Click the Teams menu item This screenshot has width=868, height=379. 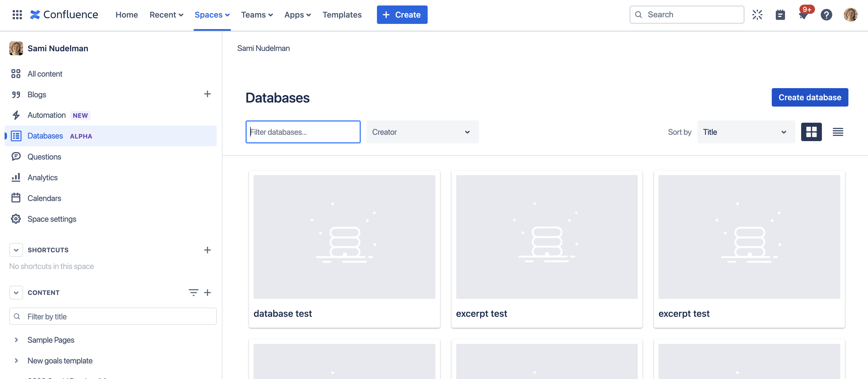(257, 14)
